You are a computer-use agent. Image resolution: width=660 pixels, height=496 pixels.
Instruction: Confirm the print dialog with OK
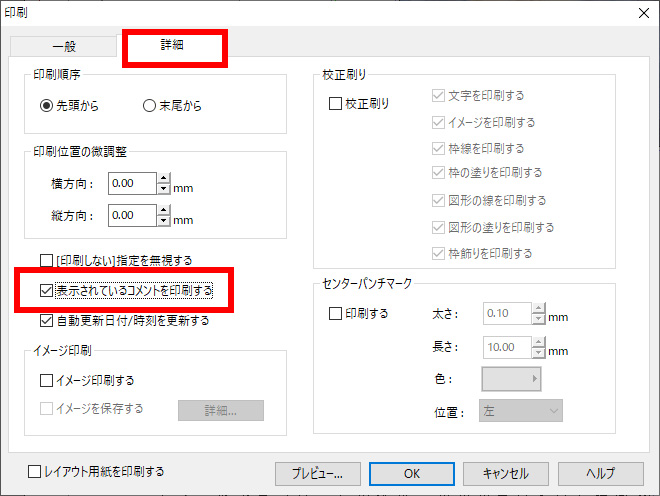click(412, 474)
